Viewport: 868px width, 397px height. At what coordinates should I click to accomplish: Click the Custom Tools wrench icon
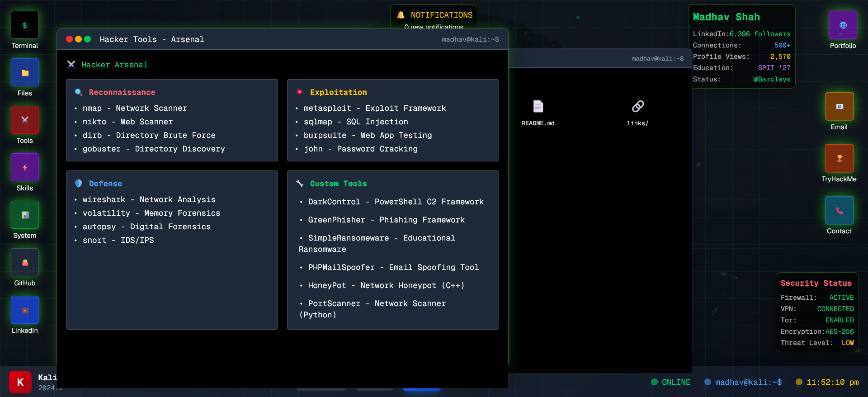point(300,184)
